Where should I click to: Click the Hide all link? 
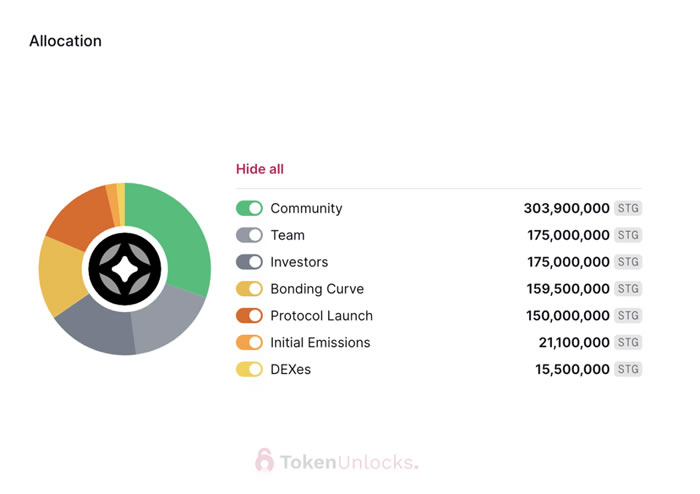(260, 169)
